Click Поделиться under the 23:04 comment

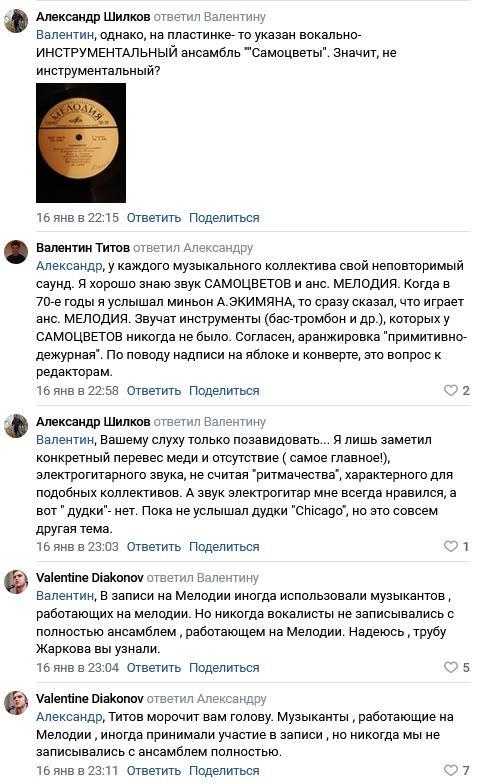[224, 668]
